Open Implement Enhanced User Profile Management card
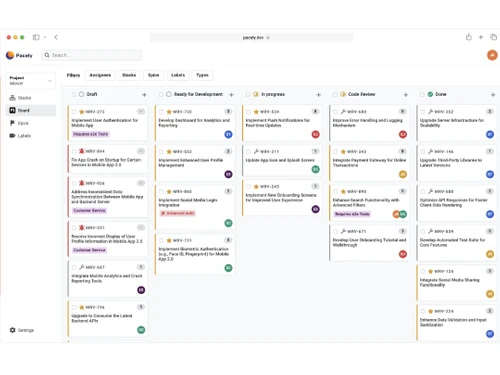This screenshot has height=375, width=500. point(195,163)
